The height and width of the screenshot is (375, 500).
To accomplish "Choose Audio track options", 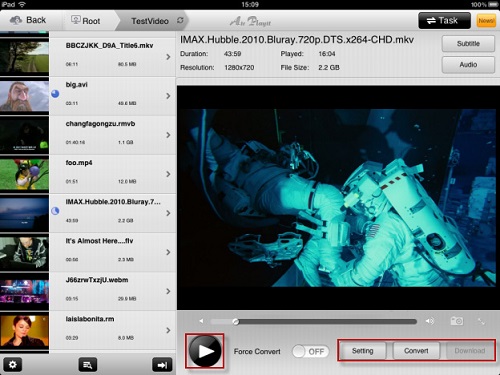I will click(x=468, y=65).
